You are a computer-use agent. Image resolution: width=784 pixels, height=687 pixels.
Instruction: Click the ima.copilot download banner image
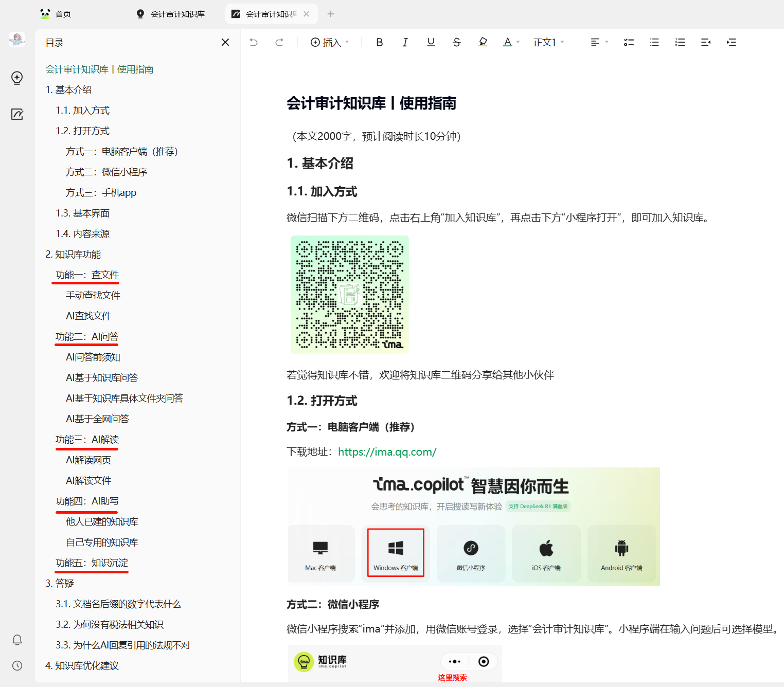click(x=474, y=527)
